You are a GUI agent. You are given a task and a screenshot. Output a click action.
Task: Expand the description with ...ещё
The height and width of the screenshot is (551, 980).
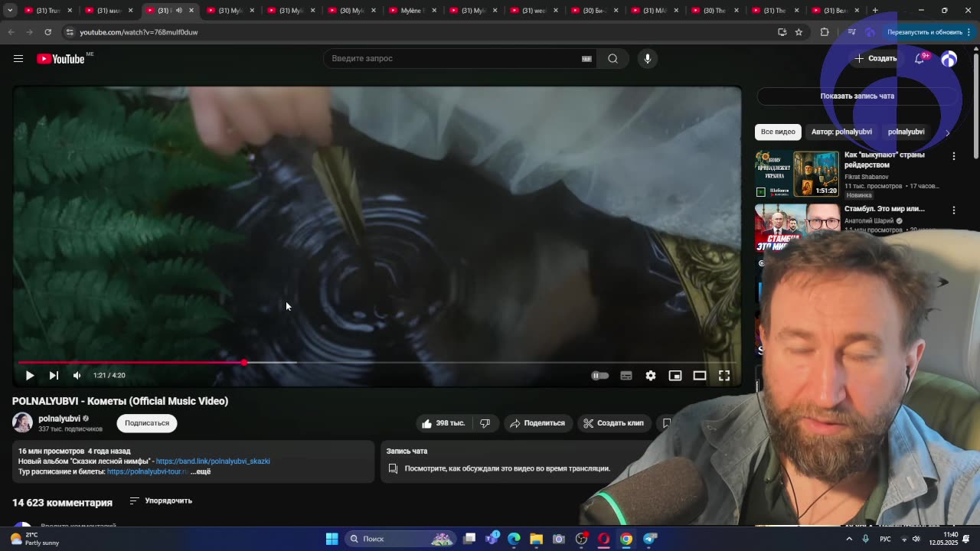201,471
